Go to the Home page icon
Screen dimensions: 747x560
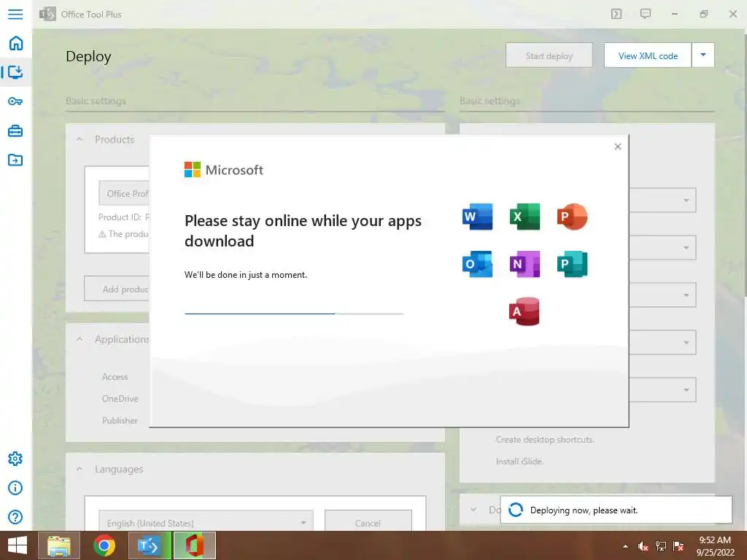point(16,43)
